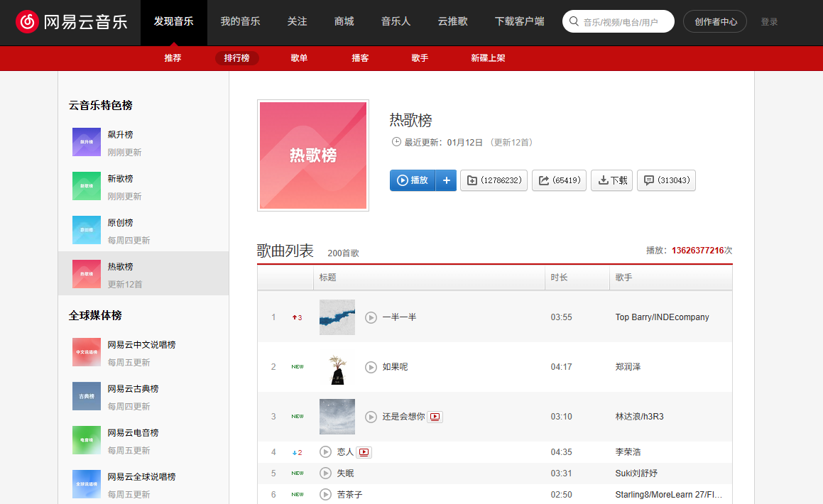Open the 我的音乐 tab
Viewport: 823px width, 504px height.
click(x=241, y=21)
